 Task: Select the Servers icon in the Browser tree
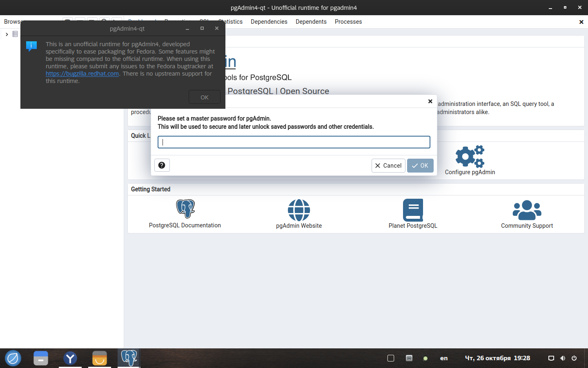(15, 34)
